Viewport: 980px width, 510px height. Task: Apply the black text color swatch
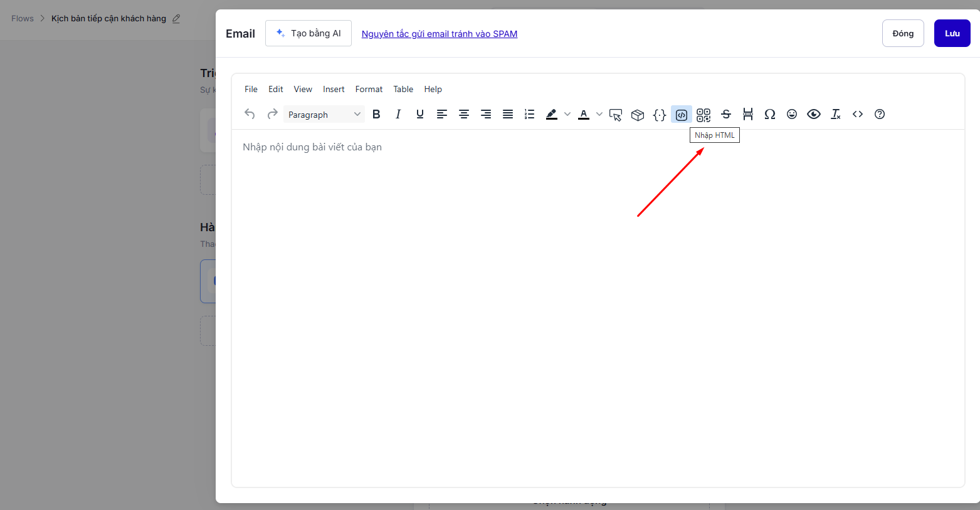coord(584,114)
